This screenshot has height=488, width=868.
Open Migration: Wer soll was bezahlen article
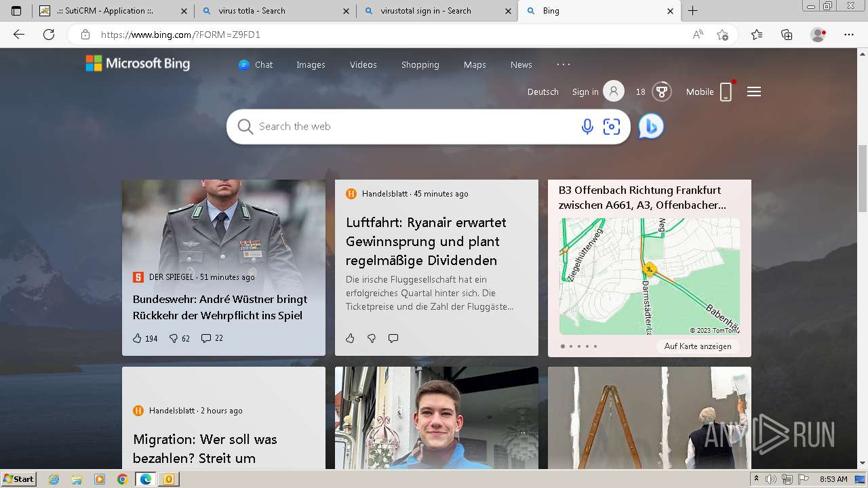[x=205, y=449]
